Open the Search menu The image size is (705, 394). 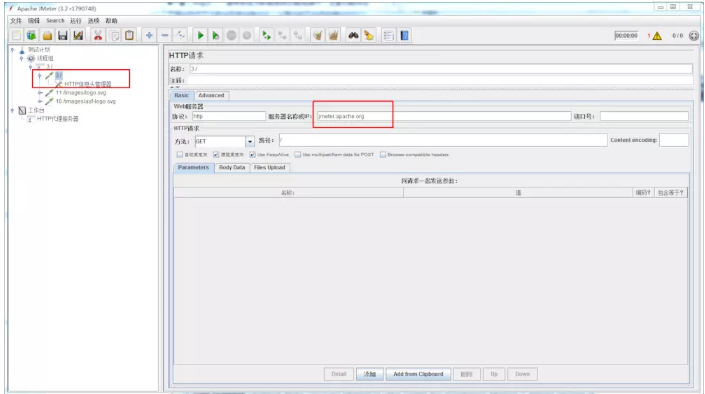[x=55, y=21]
